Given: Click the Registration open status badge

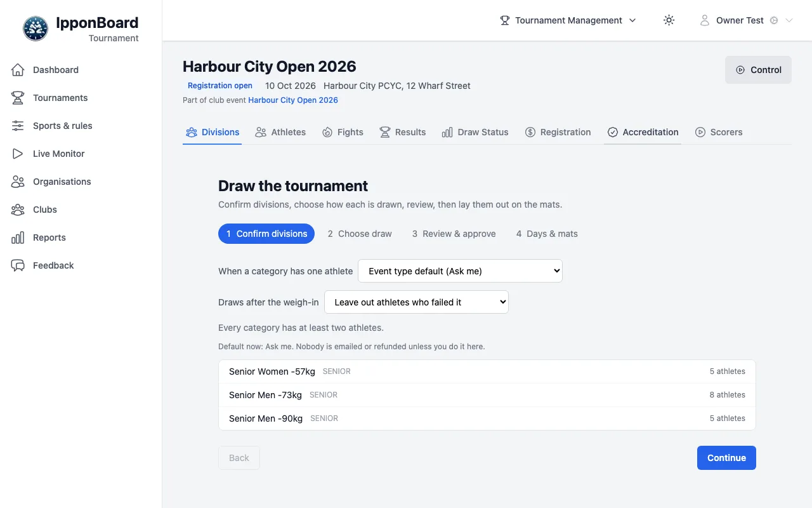Looking at the screenshot, I should 220,86.
